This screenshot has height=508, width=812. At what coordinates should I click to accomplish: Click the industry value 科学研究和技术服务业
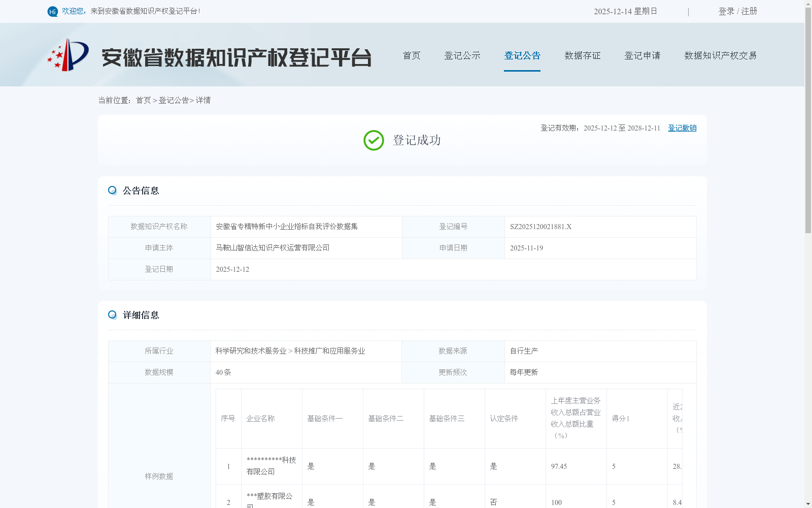pos(251,351)
